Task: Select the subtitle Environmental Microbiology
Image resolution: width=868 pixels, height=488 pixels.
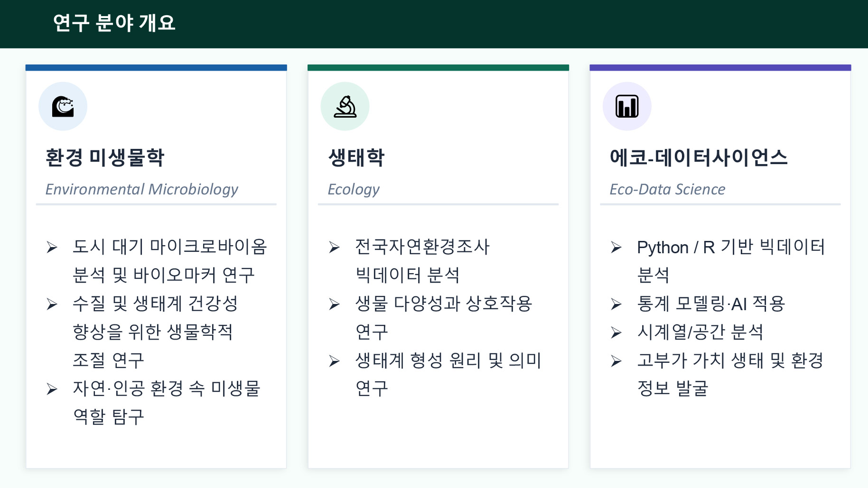Action: pos(141,189)
